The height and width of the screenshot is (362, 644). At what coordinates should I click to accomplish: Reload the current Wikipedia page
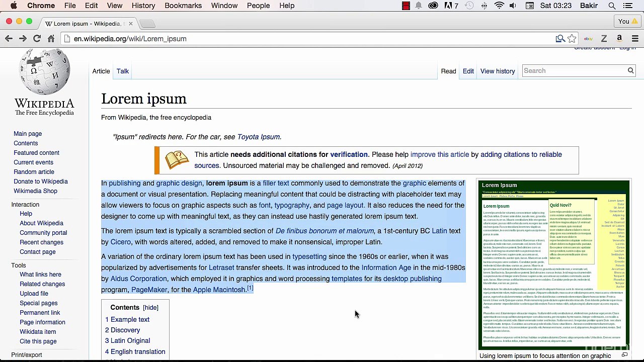pyautogui.click(x=37, y=39)
